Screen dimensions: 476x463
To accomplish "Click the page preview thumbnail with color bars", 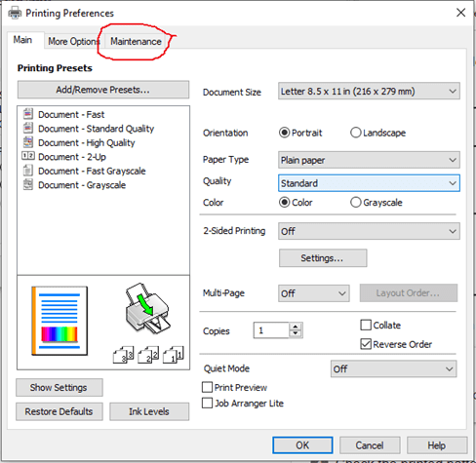I will point(59,321).
